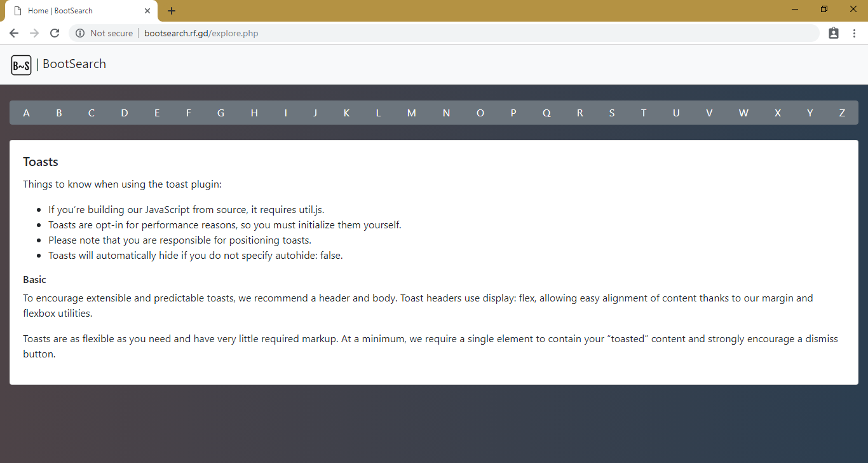Open the Chrome three-dot menu
Image resolution: width=868 pixels, height=463 pixels.
pyautogui.click(x=854, y=33)
